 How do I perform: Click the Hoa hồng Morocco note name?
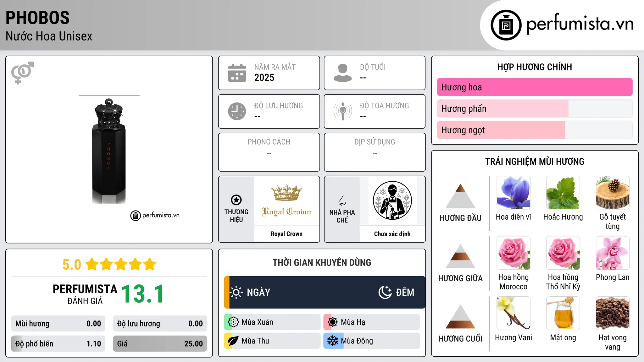pos(514,282)
